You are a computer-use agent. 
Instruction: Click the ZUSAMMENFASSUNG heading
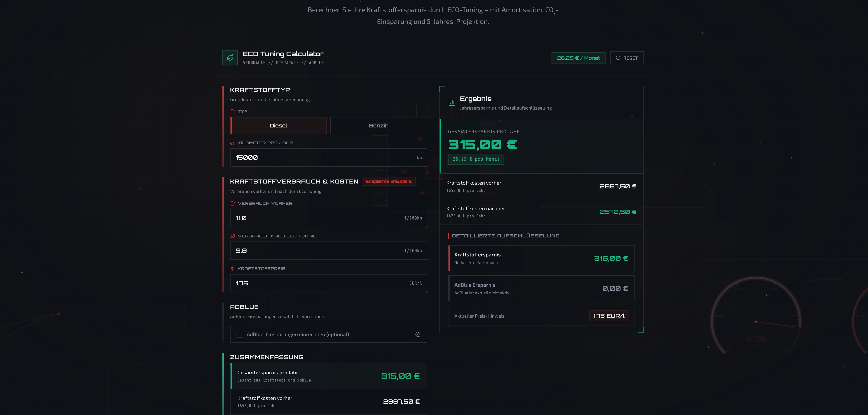pyautogui.click(x=266, y=357)
